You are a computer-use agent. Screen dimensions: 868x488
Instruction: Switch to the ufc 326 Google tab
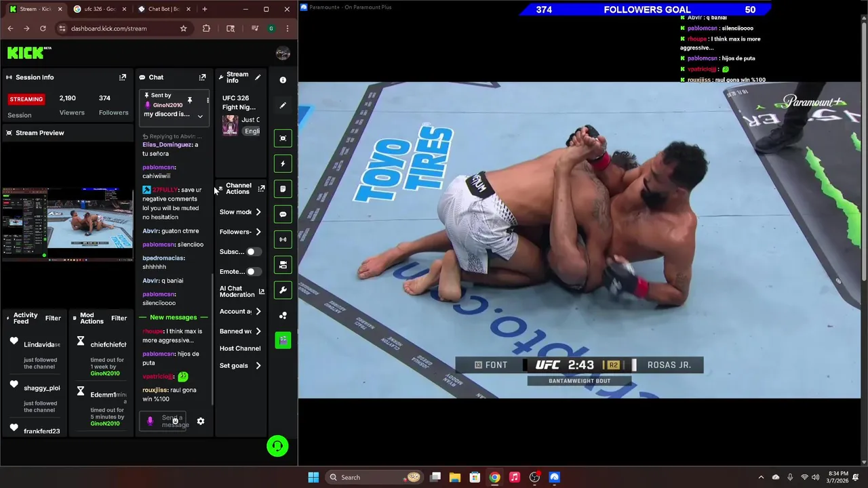click(99, 9)
